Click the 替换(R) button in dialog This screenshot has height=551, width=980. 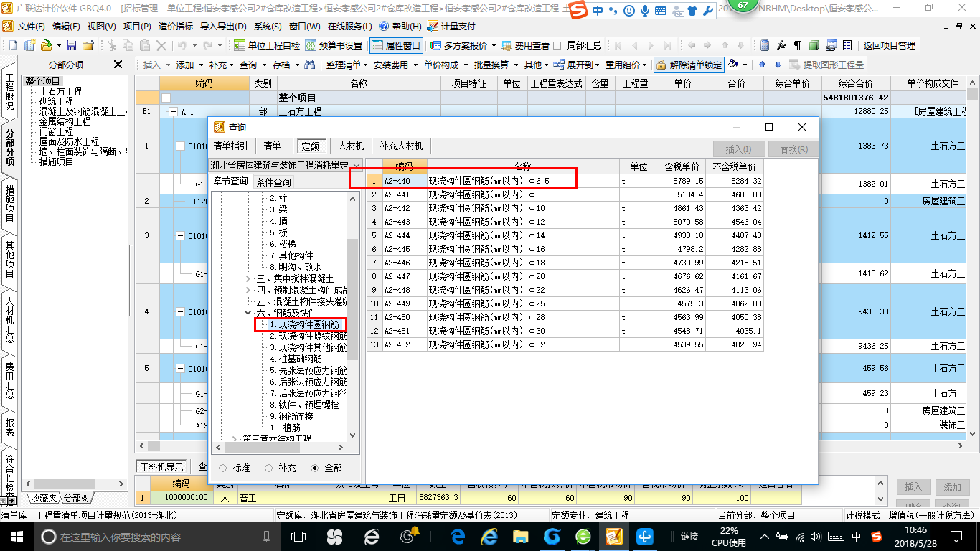point(793,149)
